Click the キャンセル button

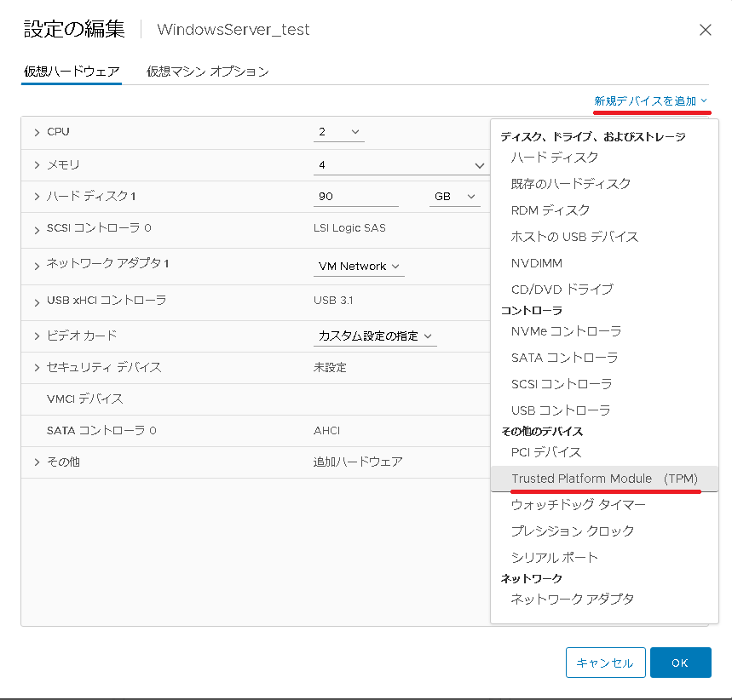pos(606,663)
